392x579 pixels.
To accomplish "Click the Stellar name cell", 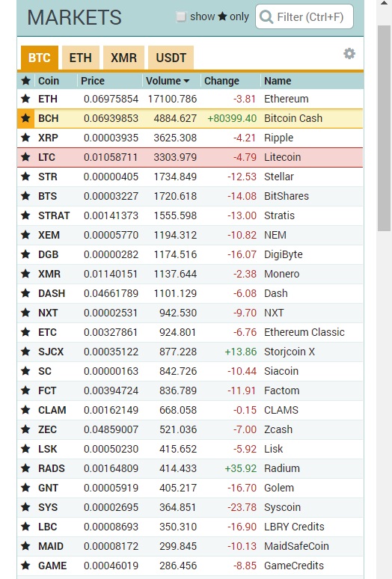I will tap(279, 177).
